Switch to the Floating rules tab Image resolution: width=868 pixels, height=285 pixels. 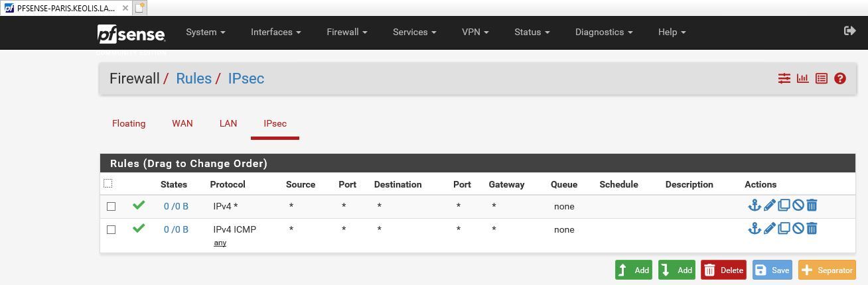pos(129,123)
